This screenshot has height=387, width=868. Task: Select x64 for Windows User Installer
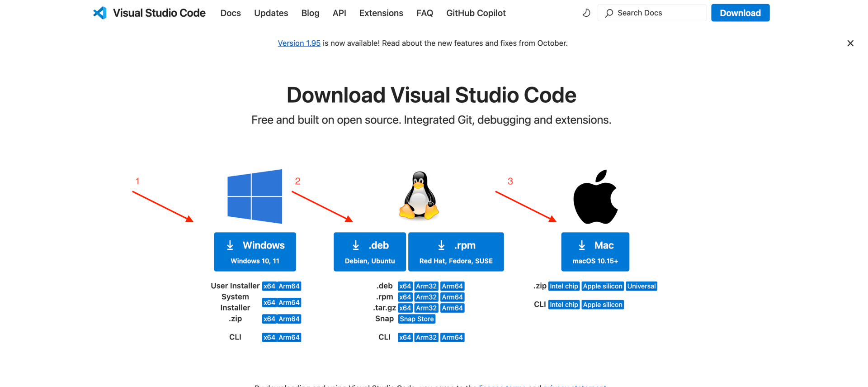coord(269,286)
